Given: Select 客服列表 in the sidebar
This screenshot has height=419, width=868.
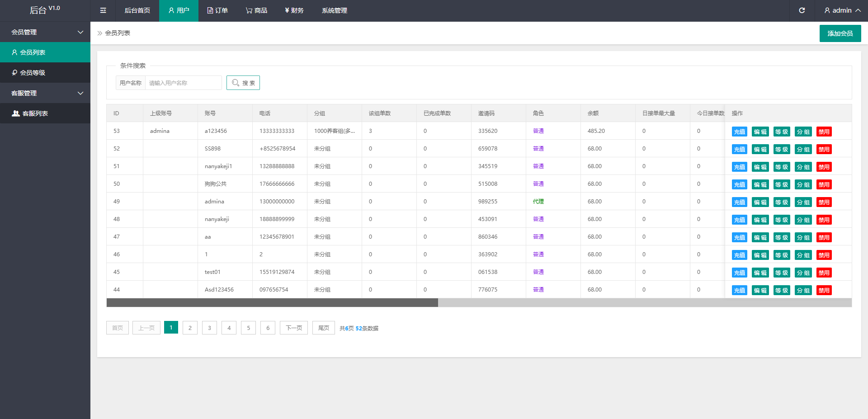Looking at the screenshot, I should pyautogui.click(x=35, y=113).
